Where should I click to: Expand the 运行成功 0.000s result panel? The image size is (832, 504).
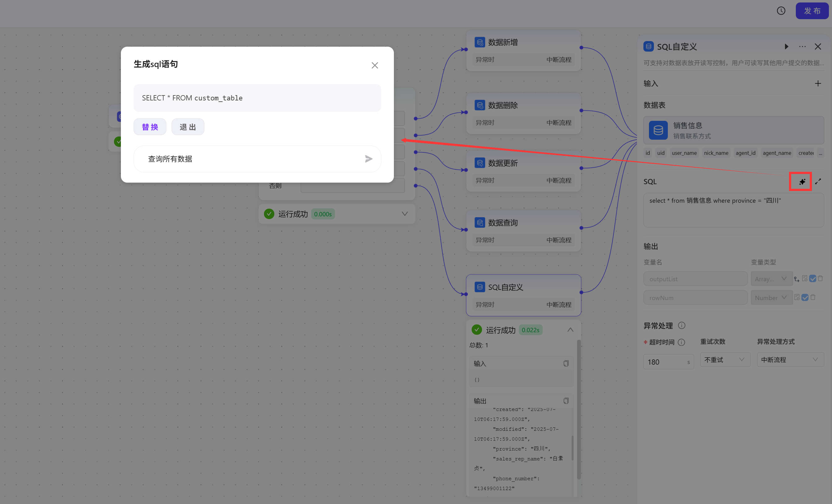click(404, 214)
